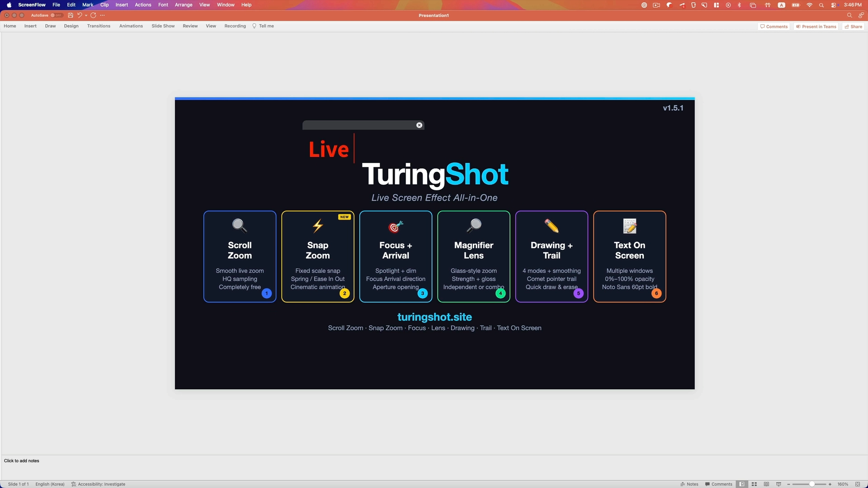Switch to Reading View icon
Image resolution: width=868 pixels, height=488 pixels.
pyautogui.click(x=766, y=484)
